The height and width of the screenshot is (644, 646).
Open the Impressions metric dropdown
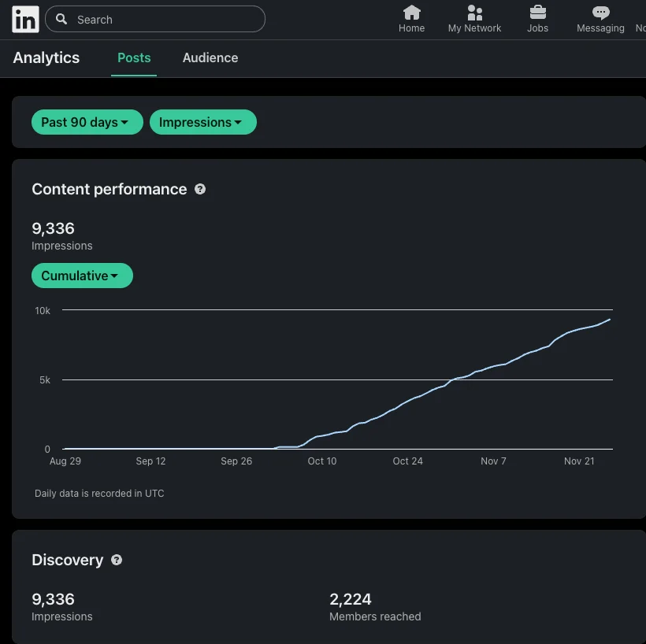point(202,122)
